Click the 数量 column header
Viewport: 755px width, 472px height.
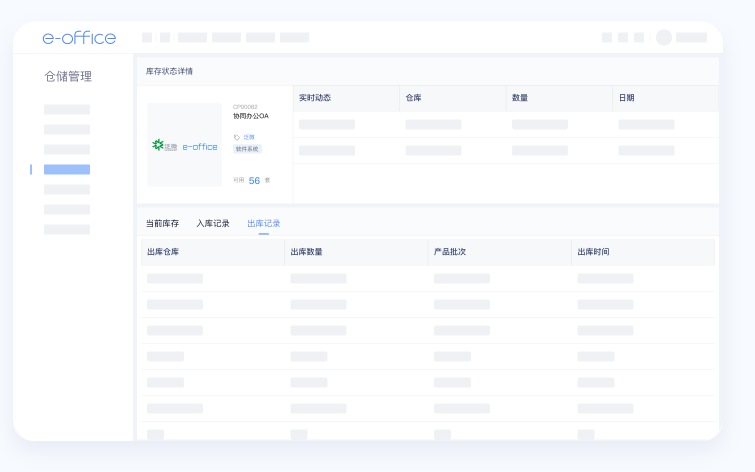[x=520, y=98]
